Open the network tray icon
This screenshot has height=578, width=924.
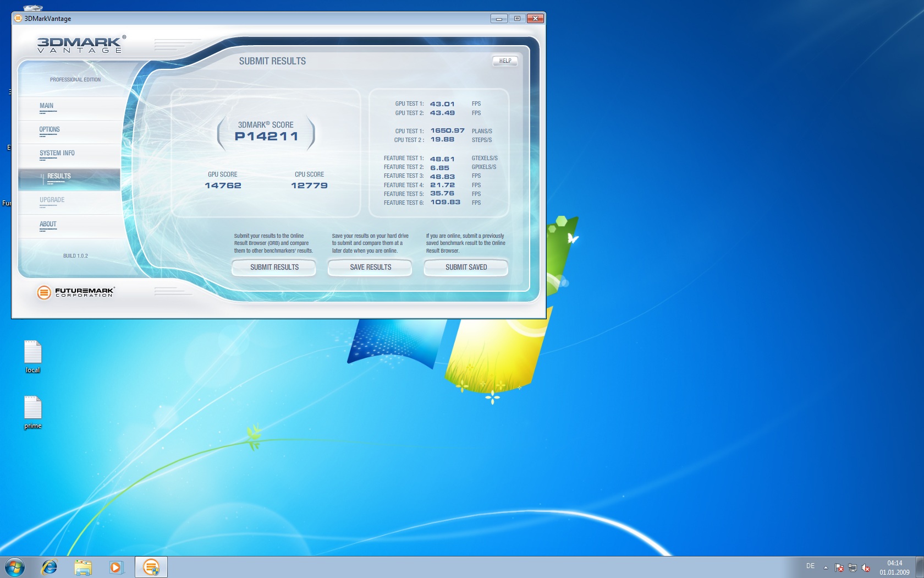coord(853,568)
